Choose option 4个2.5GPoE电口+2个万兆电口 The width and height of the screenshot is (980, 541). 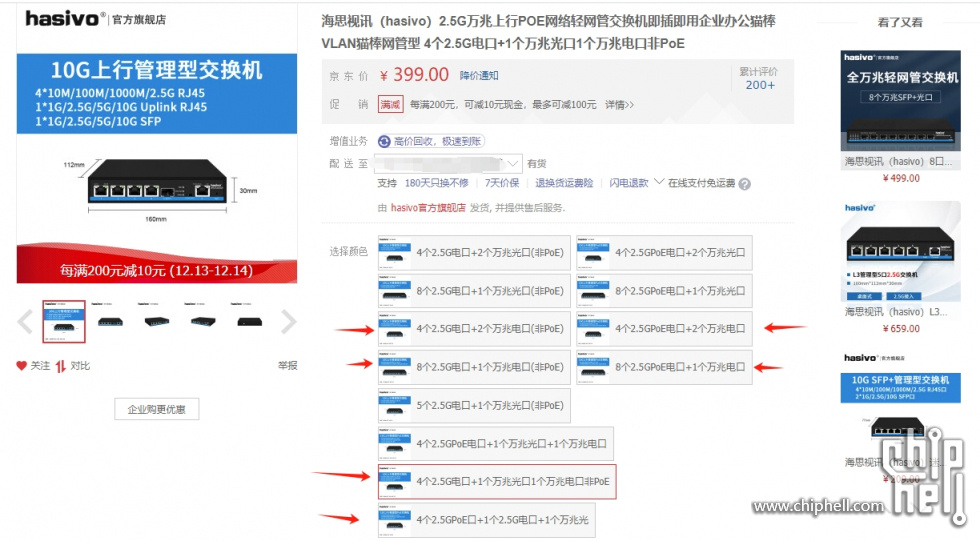(664, 329)
